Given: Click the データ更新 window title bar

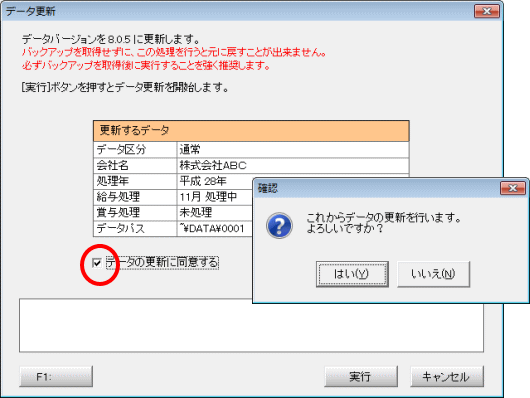Looking at the screenshot, I should coord(237,11).
